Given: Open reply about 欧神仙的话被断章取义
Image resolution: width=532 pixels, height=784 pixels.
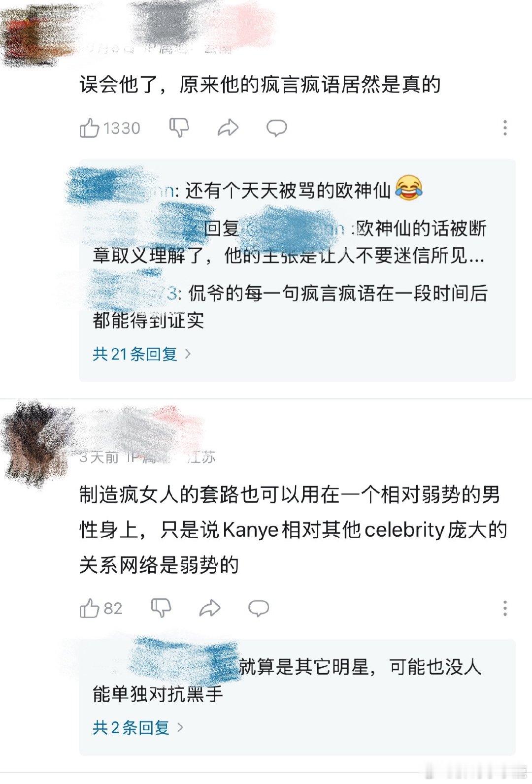Looking at the screenshot, I should [x=290, y=242].
